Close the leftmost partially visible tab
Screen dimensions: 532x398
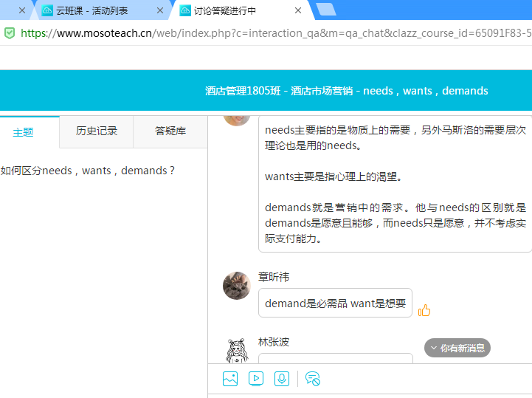pyautogui.click(x=22, y=10)
